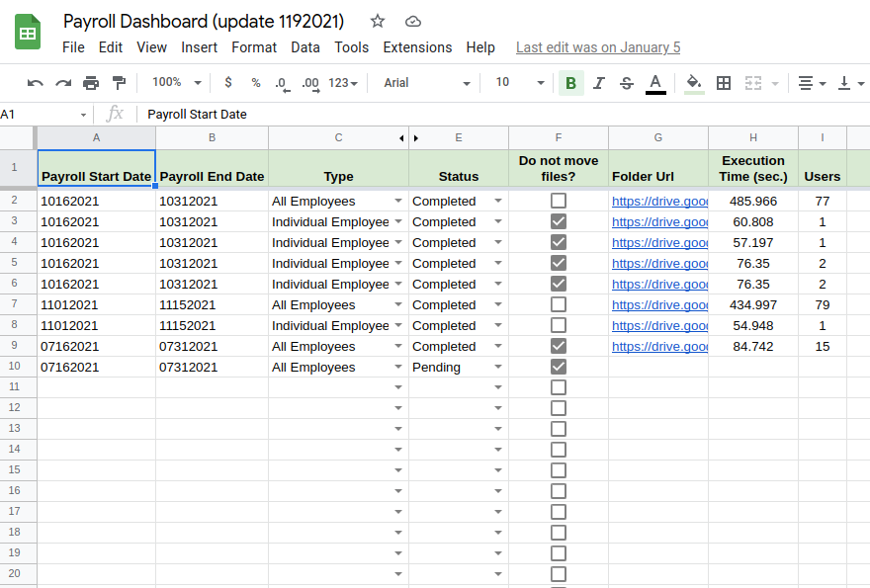870x588 pixels.
Task: Click the undo arrow icon
Action: (36, 83)
